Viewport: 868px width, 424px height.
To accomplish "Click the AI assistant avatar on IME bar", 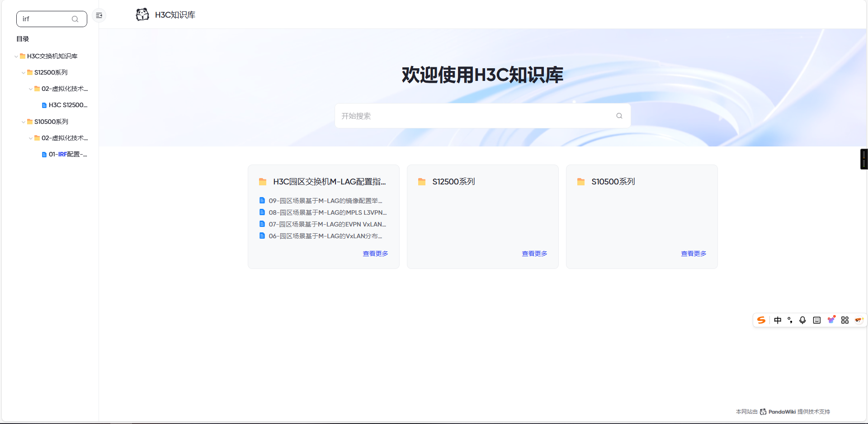I will click(x=859, y=320).
